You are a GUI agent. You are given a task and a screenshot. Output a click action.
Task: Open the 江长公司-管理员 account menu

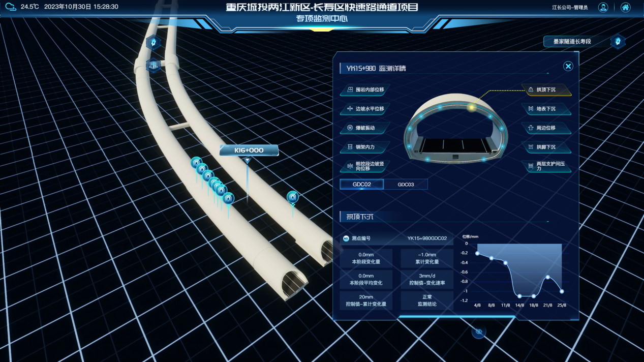[x=570, y=8]
